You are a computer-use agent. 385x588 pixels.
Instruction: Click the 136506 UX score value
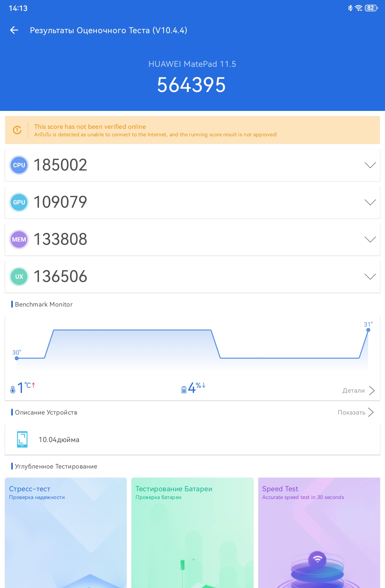[x=60, y=276]
